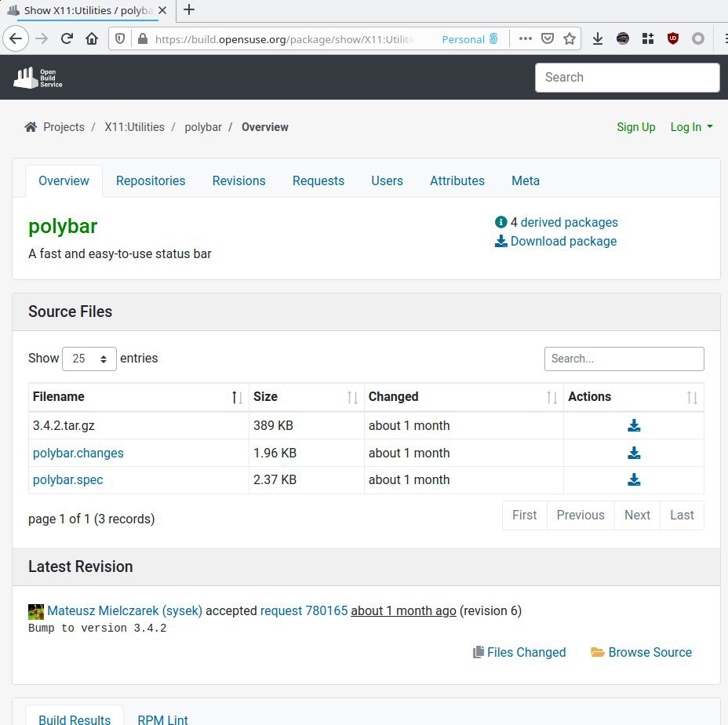Click the 3.4.2.tar.gz filename cell
This screenshot has width=728, height=725.
pyautogui.click(x=138, y=425)
